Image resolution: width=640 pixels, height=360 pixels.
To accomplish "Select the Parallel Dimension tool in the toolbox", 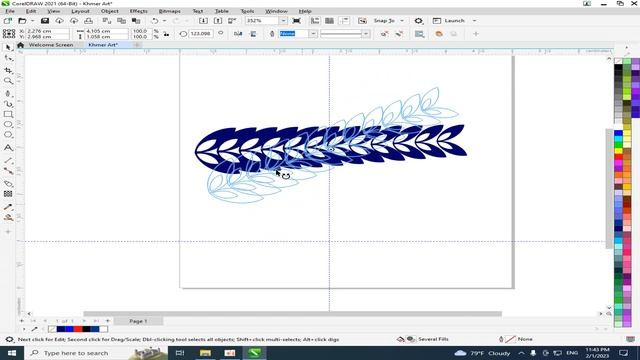I will click(x=8, y=160).
